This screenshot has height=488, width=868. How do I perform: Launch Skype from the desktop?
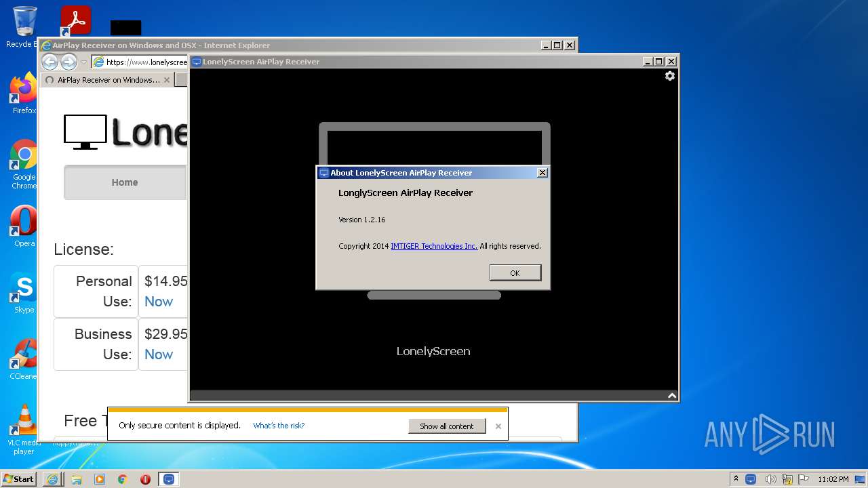point(24,293)
